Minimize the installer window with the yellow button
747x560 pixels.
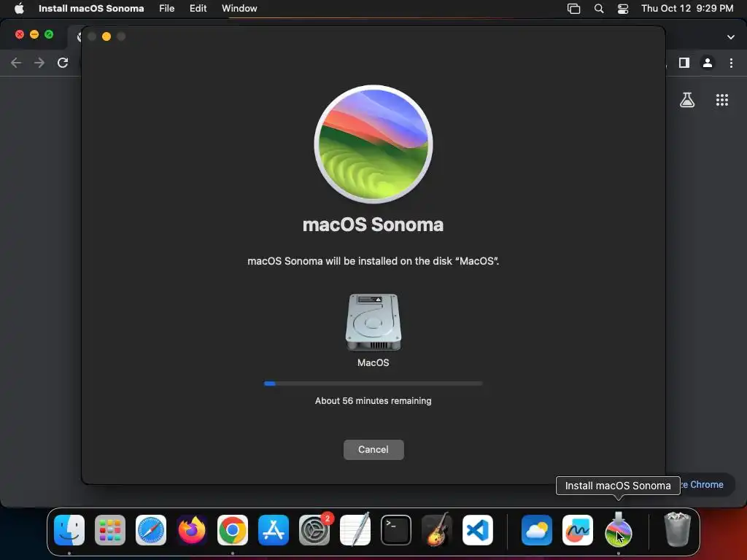(107, 36)
